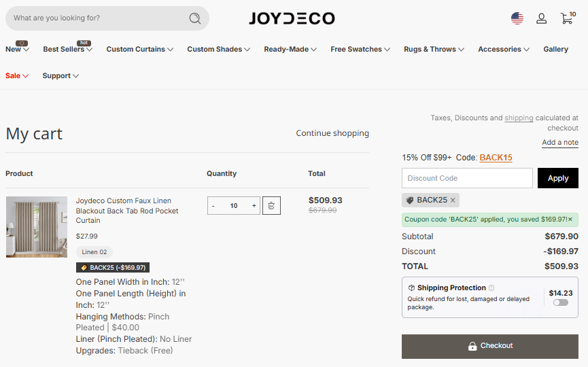
Task: Expand the Custom Curtains menu
Action: point(140,49)
